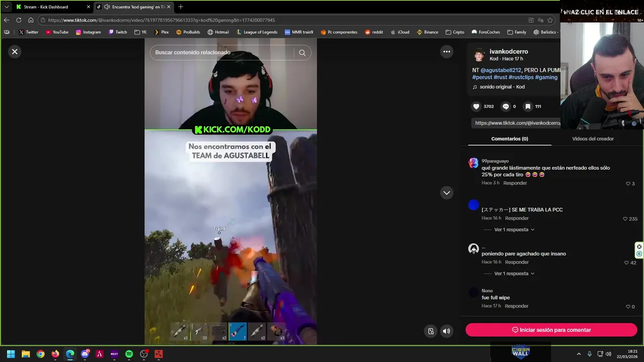The height and width of the screenshot is (362, 644).
Task: Launch Google Chrome from taskbar
Action: click(40, 354)
